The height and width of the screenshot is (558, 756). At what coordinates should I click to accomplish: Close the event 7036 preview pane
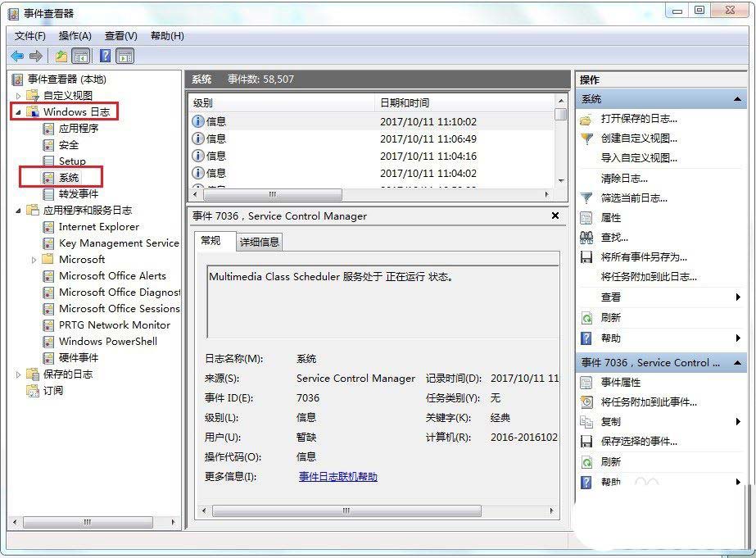pos(555,216)
